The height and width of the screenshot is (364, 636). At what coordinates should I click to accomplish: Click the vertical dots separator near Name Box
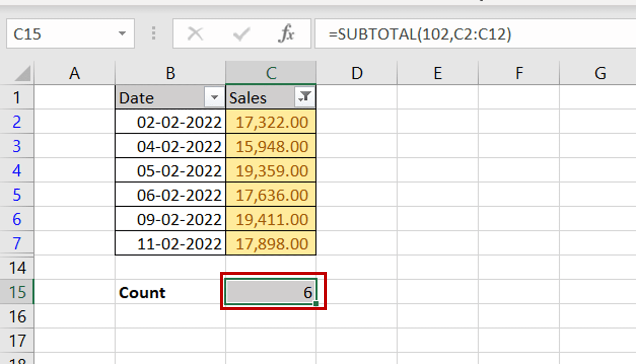pos(154,33)
